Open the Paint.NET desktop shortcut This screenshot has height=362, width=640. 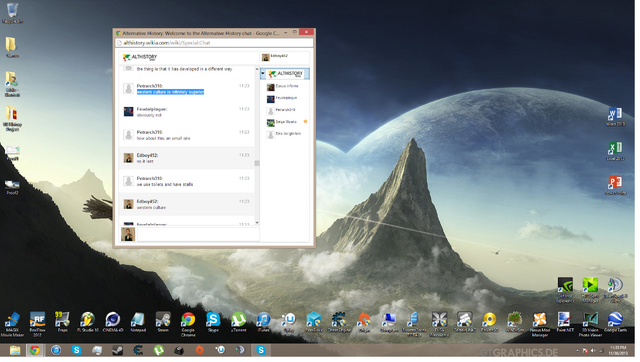point(565,322)
